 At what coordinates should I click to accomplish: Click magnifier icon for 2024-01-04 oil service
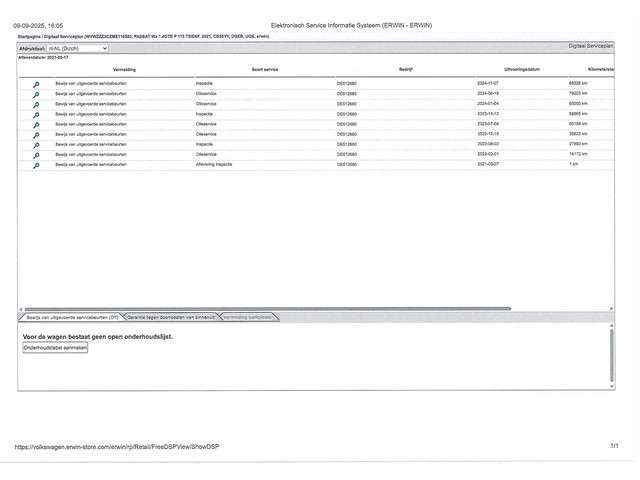tap(36, 103)
